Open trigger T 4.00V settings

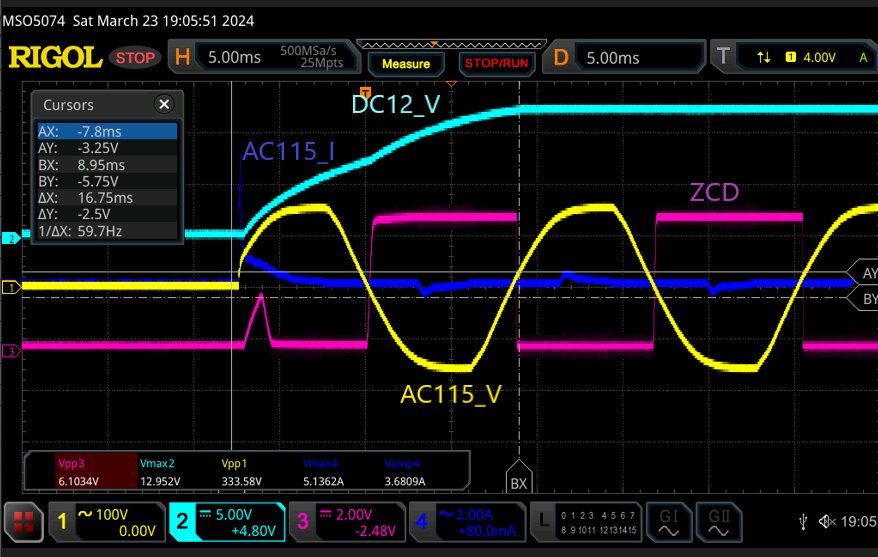pyautogui.click(x=793, y=57)
